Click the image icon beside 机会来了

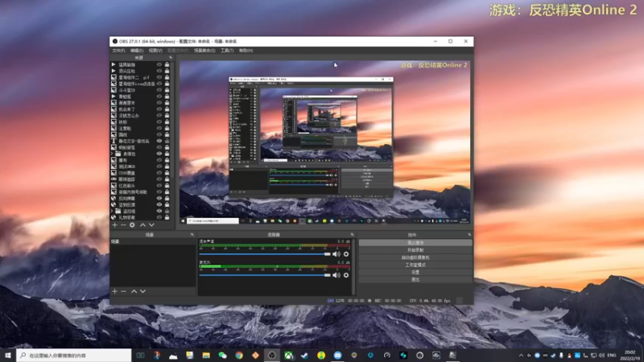pyautogui.click(x=114, y=109)
